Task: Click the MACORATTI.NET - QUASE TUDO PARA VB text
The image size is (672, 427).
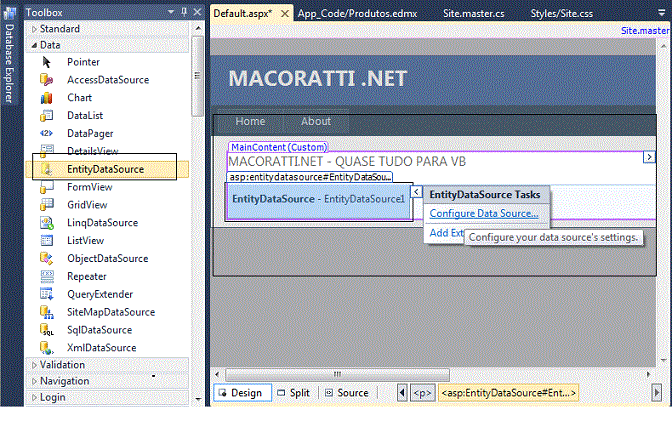Action: point(347,162)
